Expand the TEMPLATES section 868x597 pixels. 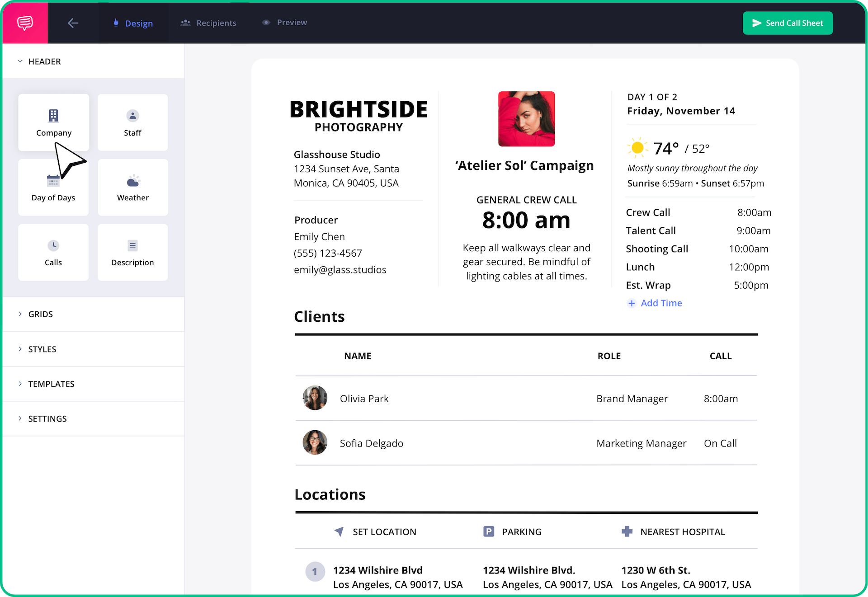[x=51, y=384]
